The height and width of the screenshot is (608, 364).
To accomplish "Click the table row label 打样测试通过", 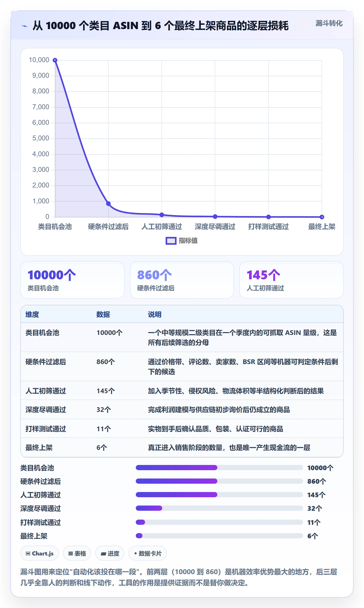I will tap(46, 429).
